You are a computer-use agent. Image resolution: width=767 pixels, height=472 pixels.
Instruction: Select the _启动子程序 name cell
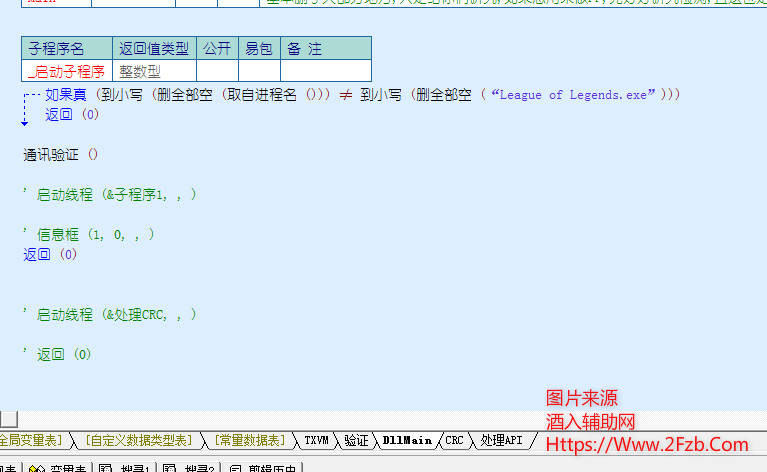pos(67,71)
